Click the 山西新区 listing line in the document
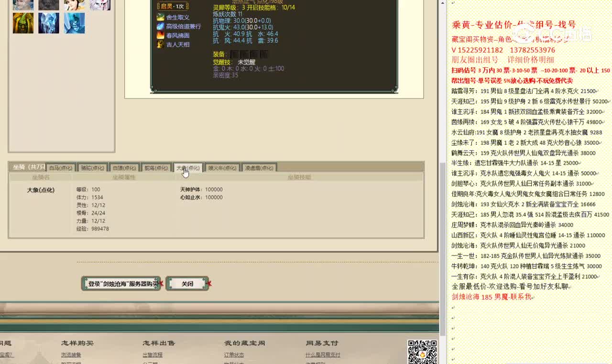The height and width of the screenshot is (364, 612). (528, 235)
